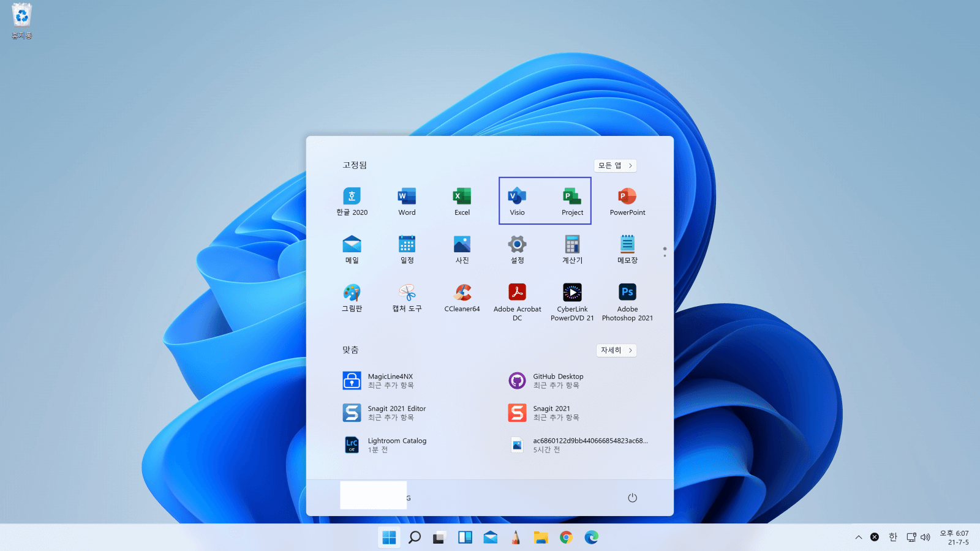Open Excel from the Start menu

(462, 201)
